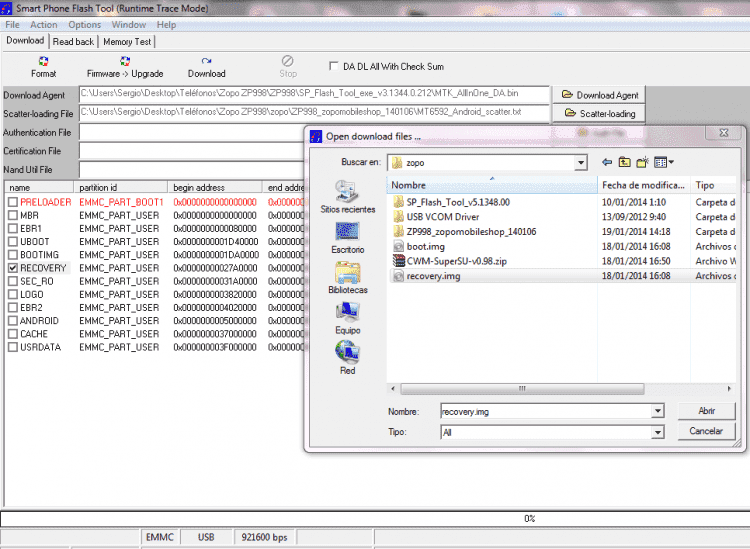Click the horizontal scrollbar in file list
This screenshot has width=750, height=549.
[x=522, y=389]
